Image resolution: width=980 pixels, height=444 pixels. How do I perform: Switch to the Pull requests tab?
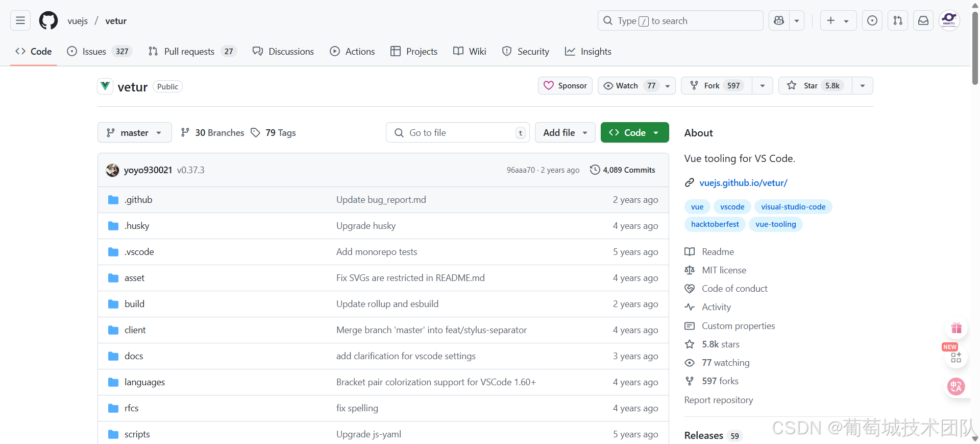click(x=192, y=52)
